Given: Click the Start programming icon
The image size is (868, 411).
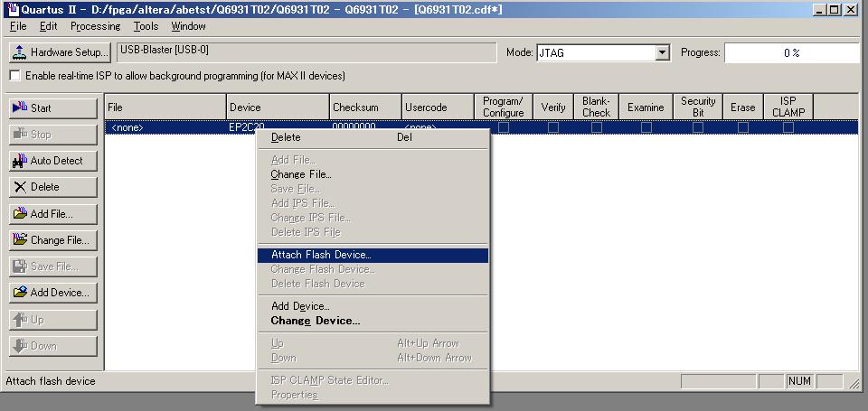Looking at the screenshot, I should [19, 107].
